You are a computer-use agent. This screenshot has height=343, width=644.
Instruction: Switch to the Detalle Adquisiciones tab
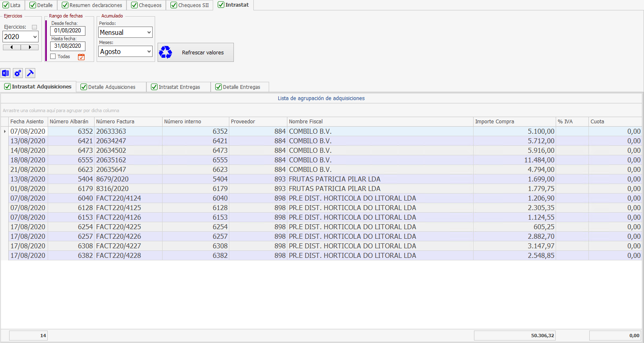(111, 87)
